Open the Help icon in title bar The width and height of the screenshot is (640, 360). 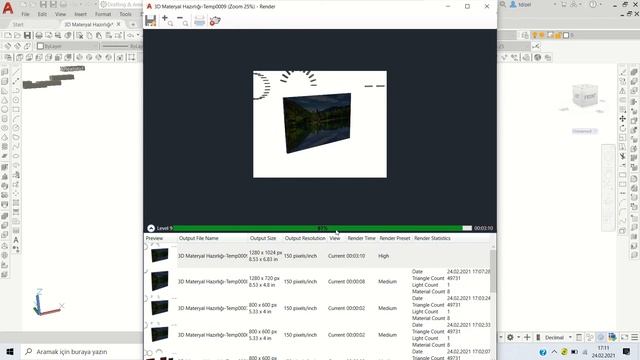pyautogui.click(x=593, y=4)
